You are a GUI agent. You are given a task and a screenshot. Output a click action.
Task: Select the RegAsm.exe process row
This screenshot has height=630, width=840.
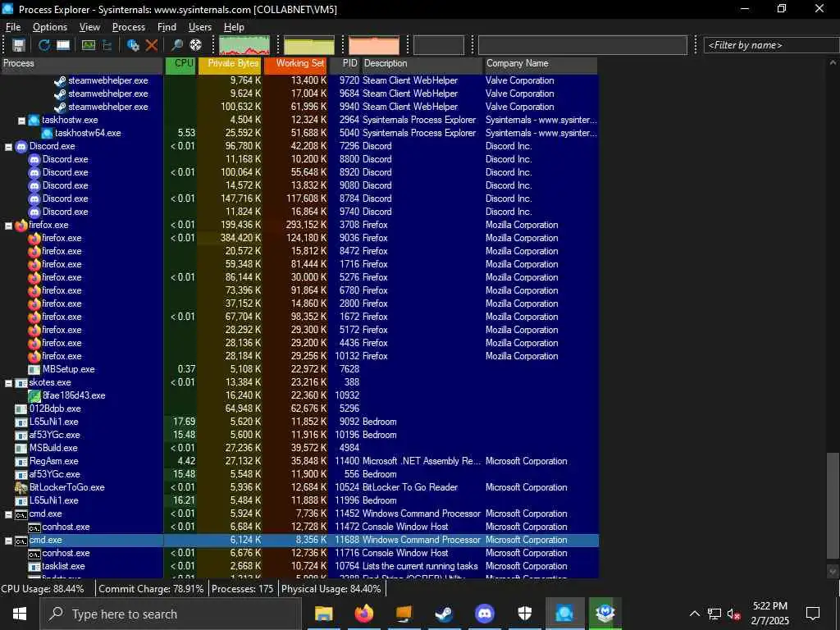pos(299,461)
